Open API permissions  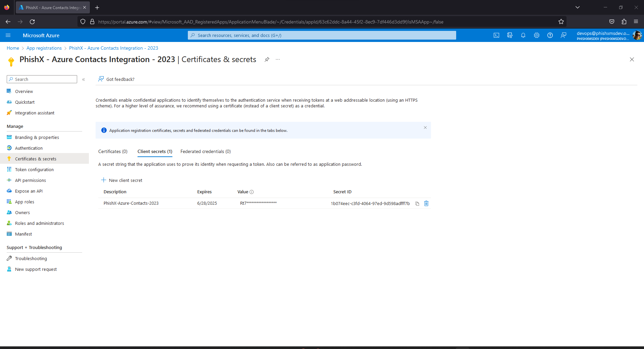coord(31,180)
